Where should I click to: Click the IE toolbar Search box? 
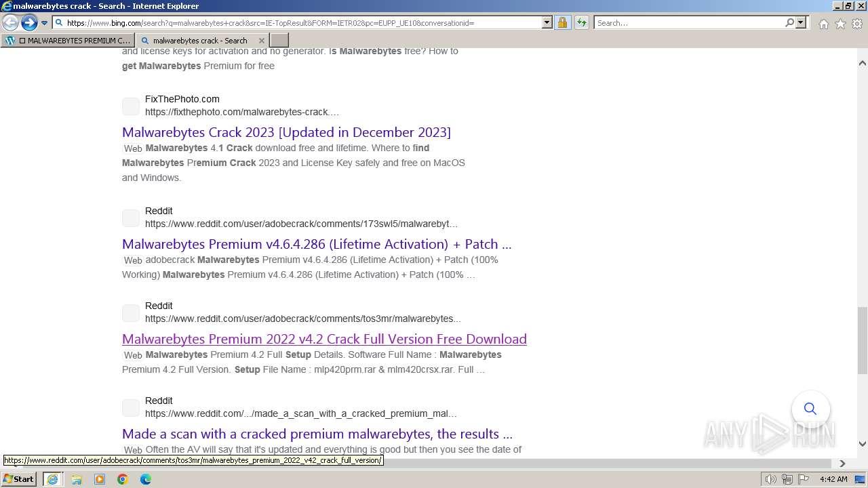[689, 22]
